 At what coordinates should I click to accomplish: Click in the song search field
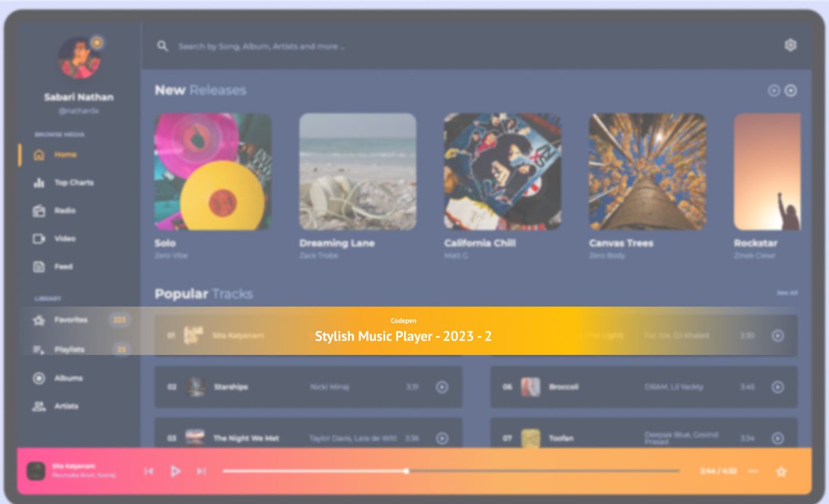261,46
